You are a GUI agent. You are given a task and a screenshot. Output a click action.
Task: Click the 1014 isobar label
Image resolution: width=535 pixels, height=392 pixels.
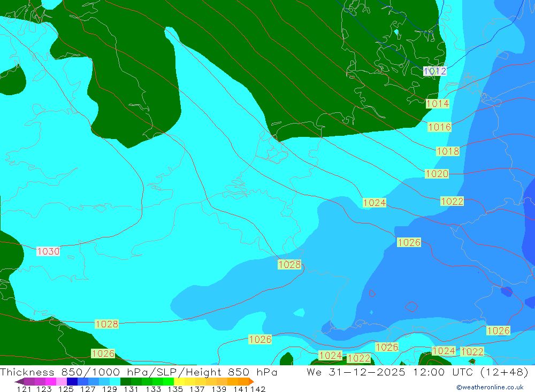click(x=438, y=103)
